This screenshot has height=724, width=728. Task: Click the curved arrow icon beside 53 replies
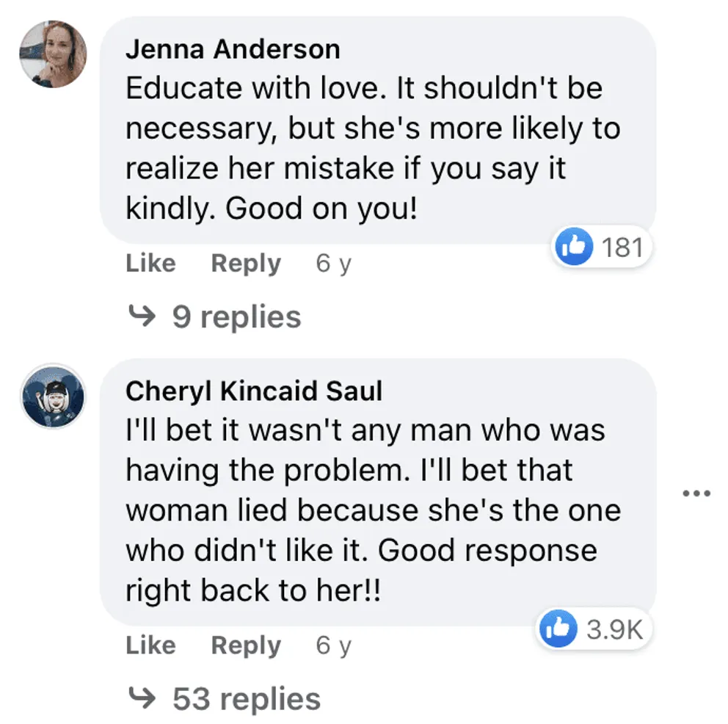[x=142, y=698]
